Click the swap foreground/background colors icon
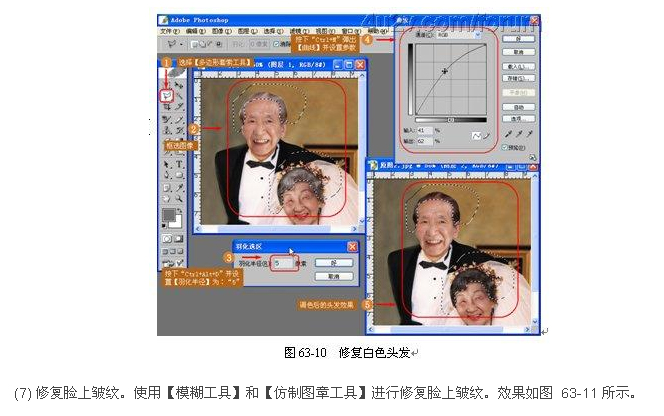The width and height of the screenshot is (664, 416). point(180,210)
